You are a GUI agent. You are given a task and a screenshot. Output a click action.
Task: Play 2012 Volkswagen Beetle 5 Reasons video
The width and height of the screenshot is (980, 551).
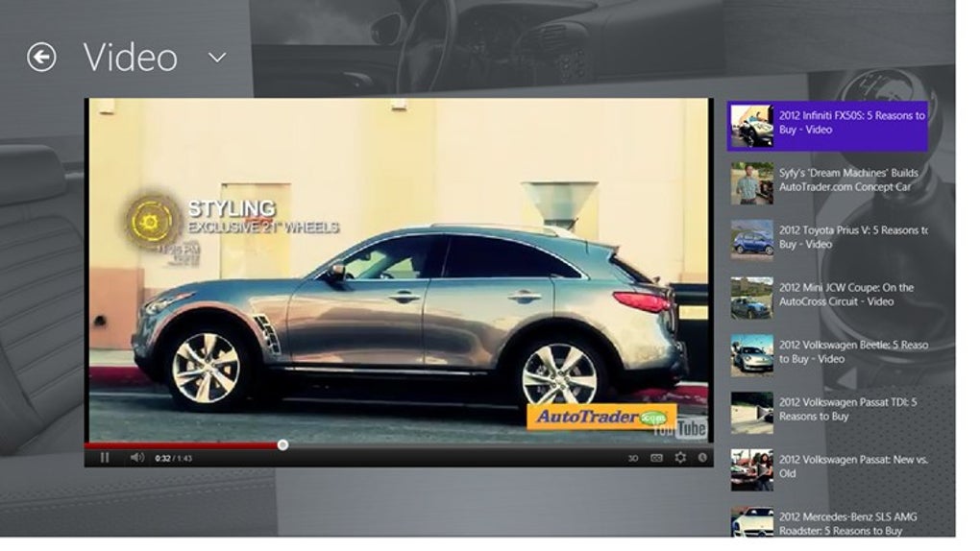[x=853, y=351]
